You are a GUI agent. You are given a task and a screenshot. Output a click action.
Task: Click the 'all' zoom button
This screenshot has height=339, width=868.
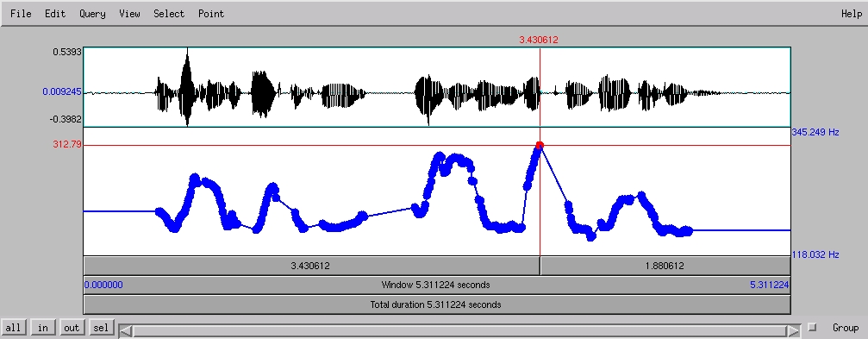13,328
